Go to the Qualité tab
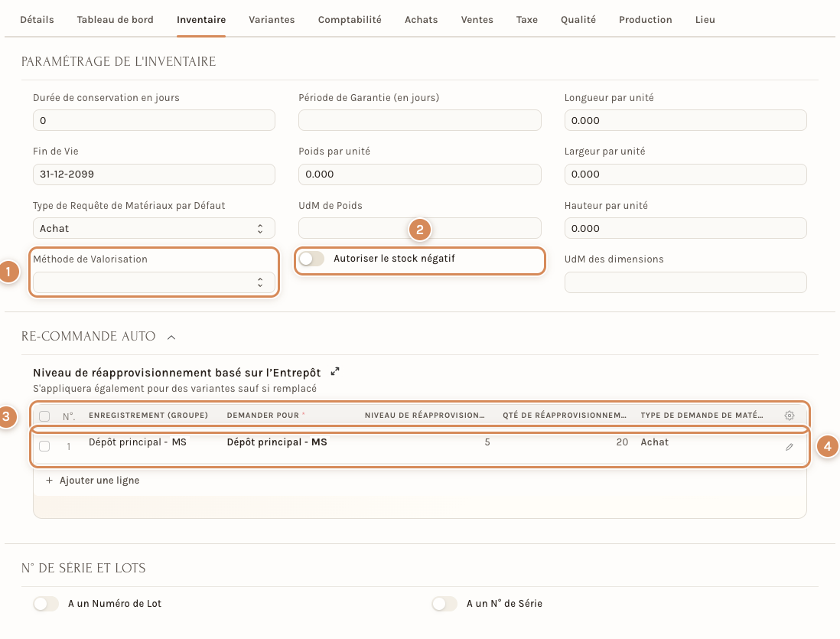This screenshot has width=840, height=639. [578, 20]
